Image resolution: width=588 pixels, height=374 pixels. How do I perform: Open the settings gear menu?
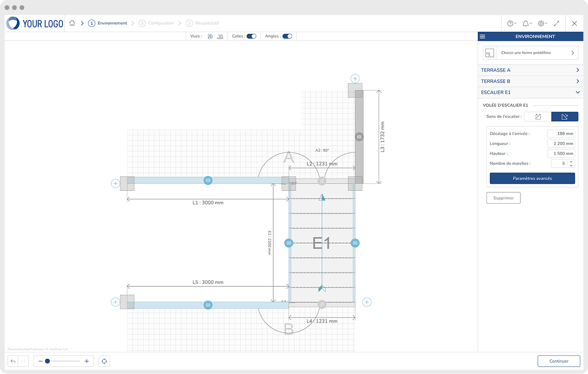[x=543, y=23]
